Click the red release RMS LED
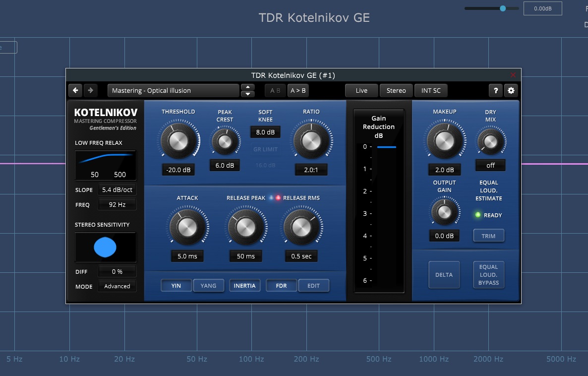Image resolution: width=588 pixels, height=376 pixels. (x=278, y=198)
